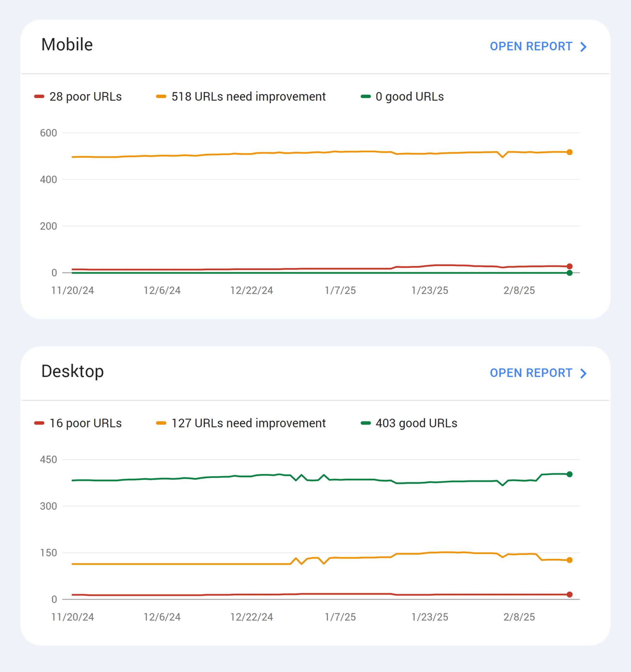Select the '127 URLs need improvement' legend label
Viewport: 631px width, 672px height.
[248, 423]
